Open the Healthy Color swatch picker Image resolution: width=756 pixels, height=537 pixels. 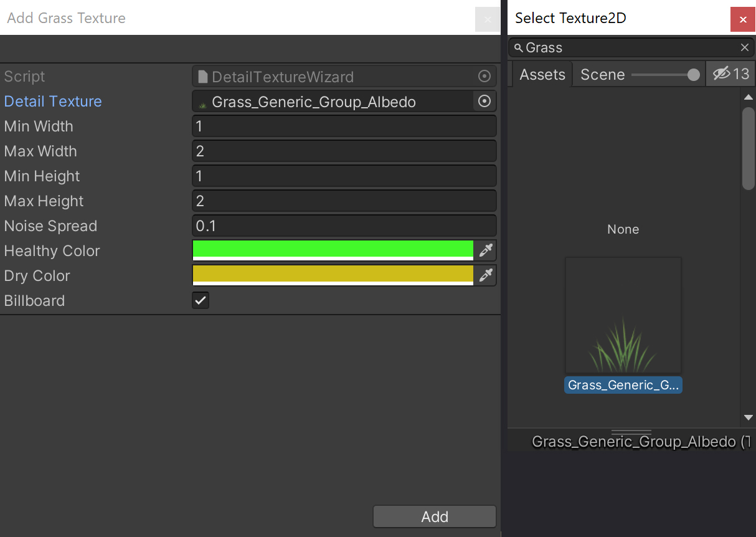[333, 250]
